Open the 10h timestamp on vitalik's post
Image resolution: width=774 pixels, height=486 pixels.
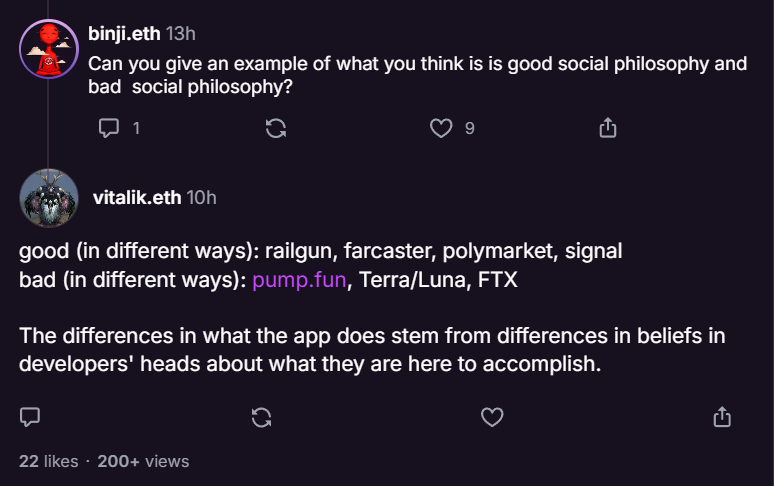tap(202, 197)
